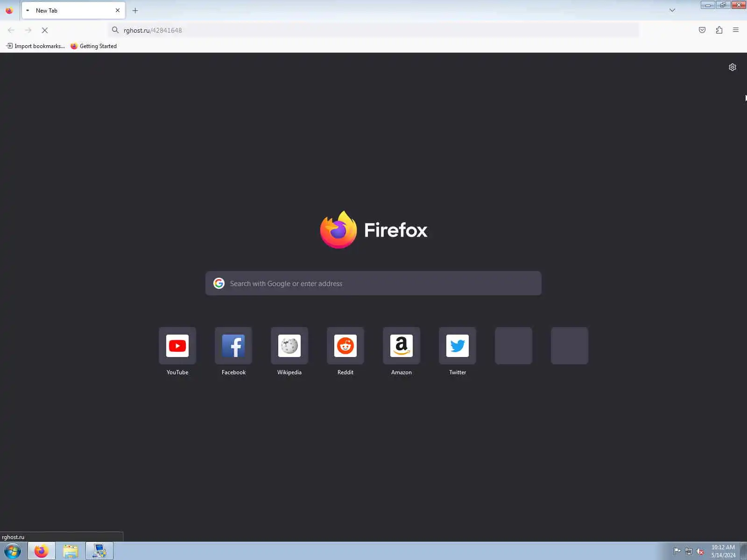This screenshot has width=747, height=560.
Task: Open the Facebook shortcut tile
Action: [233, 346]
